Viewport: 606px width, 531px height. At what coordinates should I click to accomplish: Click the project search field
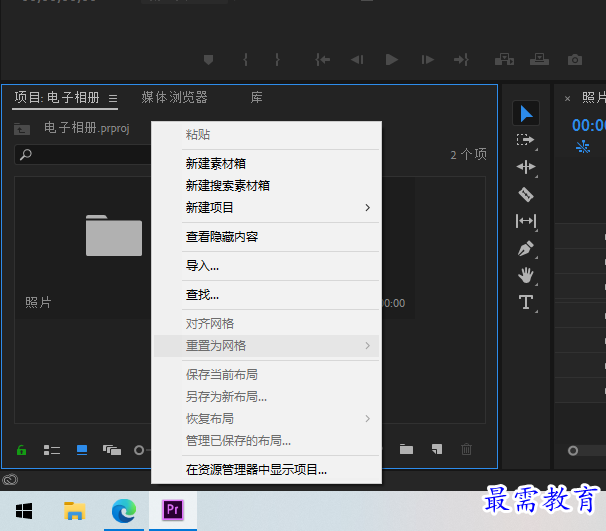coord(83,155)
